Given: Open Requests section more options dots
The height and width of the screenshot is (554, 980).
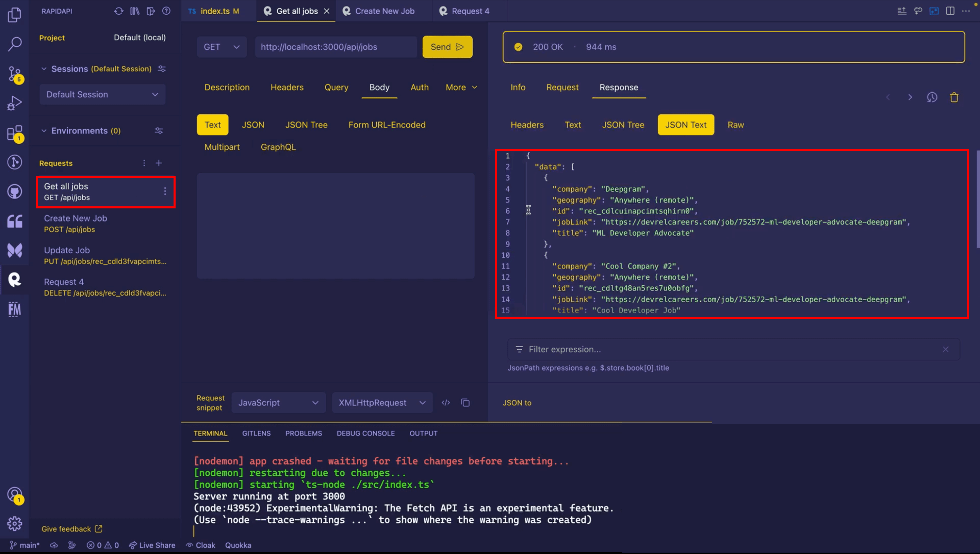Looking at the screenshot, I should [144, 163].
